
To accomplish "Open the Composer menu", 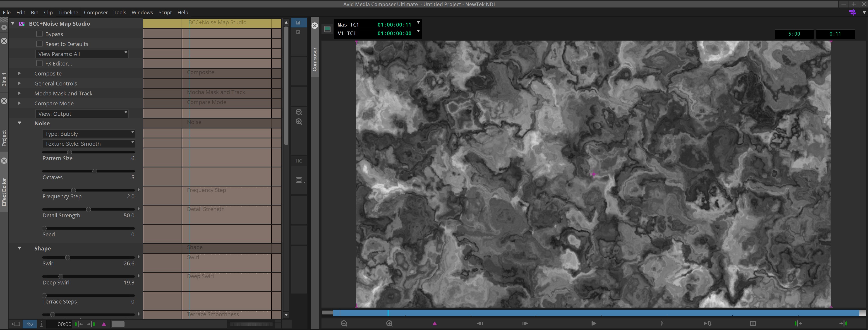I will [96, 12].
